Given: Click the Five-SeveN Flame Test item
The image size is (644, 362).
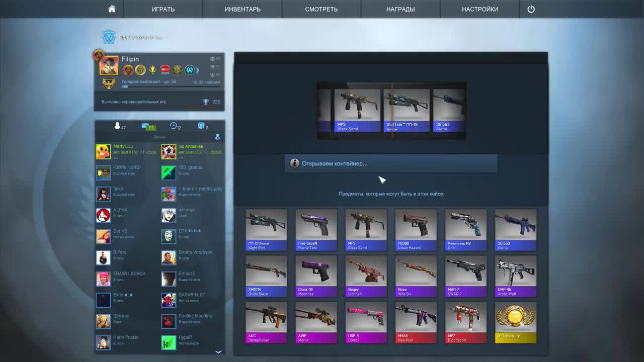Looking at the screenshot, I should tap(316, 230).
